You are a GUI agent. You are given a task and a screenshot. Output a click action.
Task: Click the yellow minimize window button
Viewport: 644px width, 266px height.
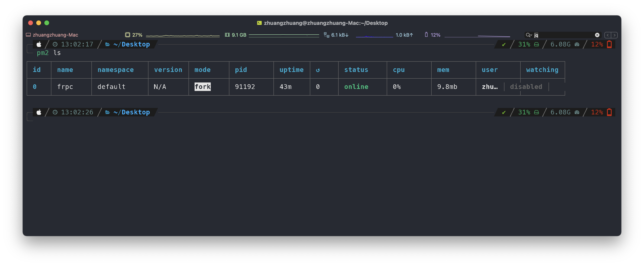[38, 23]
